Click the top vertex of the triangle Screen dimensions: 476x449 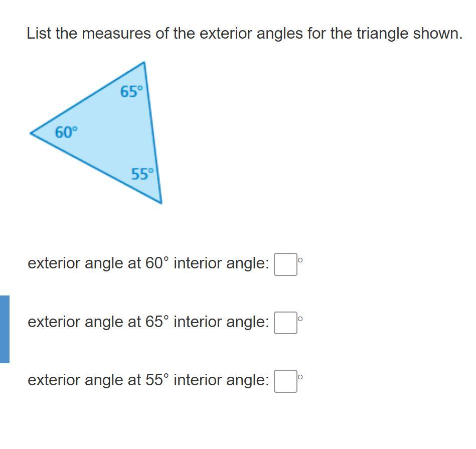[144, 63]
